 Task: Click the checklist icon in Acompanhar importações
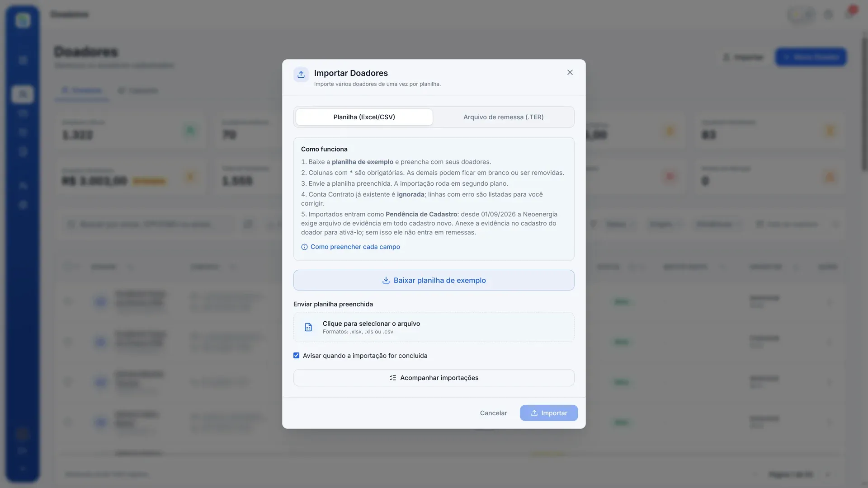click(x=393, y=378)
